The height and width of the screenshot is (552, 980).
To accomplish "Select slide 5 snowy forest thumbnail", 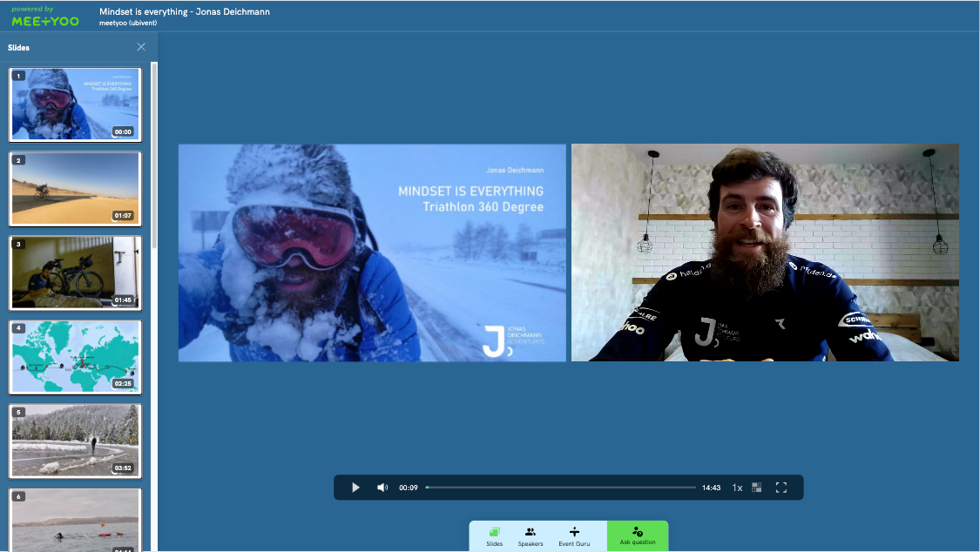I will click(75, 441).
